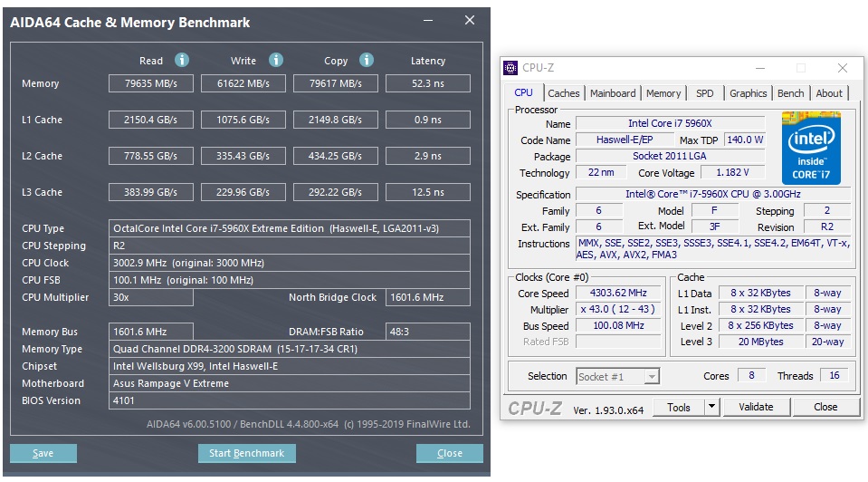The image size is (868, 482).
Task: Click the CPU Multiplier value 30x
Action: (150, 297)
